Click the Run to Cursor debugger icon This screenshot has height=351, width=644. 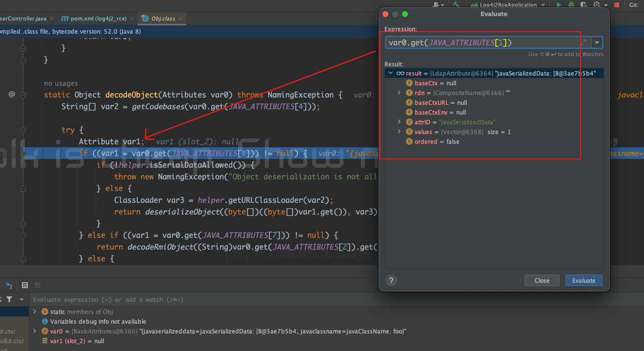point(9,285)
